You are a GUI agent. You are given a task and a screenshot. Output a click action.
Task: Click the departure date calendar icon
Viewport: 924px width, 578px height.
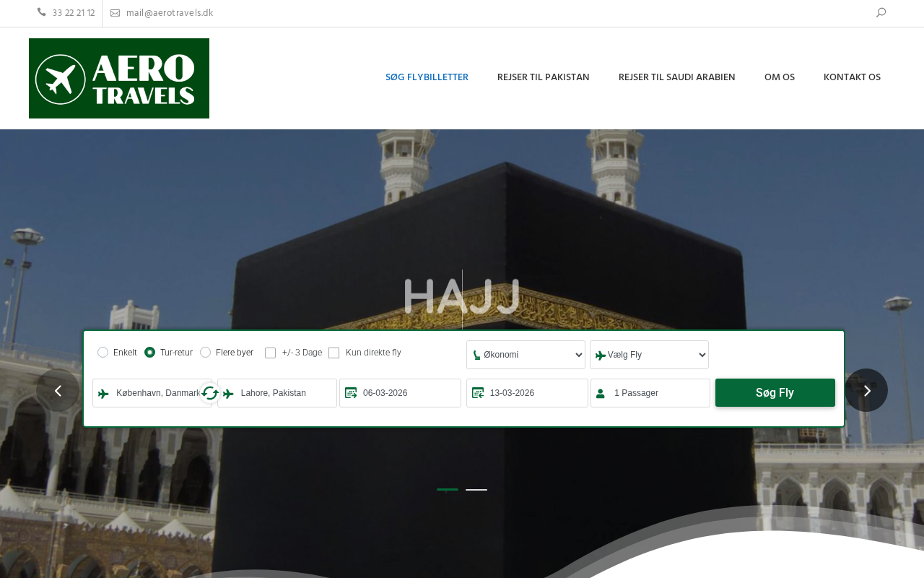[351, 393]
